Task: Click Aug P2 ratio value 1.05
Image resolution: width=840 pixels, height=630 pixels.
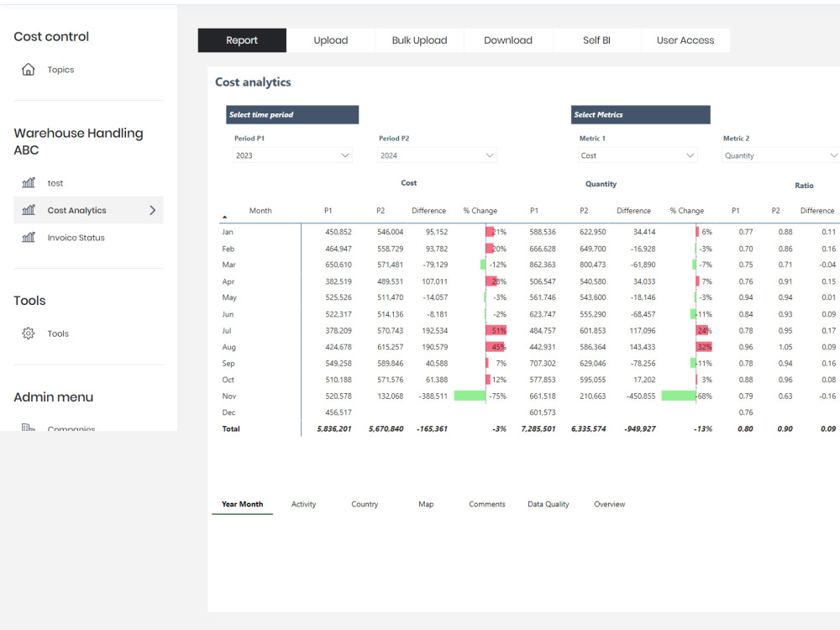Action: click(785, 347)
